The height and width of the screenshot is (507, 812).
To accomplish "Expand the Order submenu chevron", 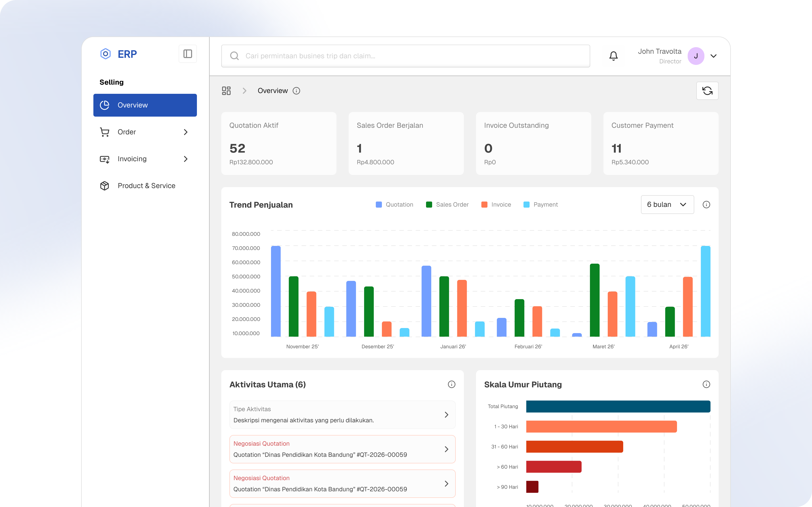I will pyautogui.click(x=185, y=132).
